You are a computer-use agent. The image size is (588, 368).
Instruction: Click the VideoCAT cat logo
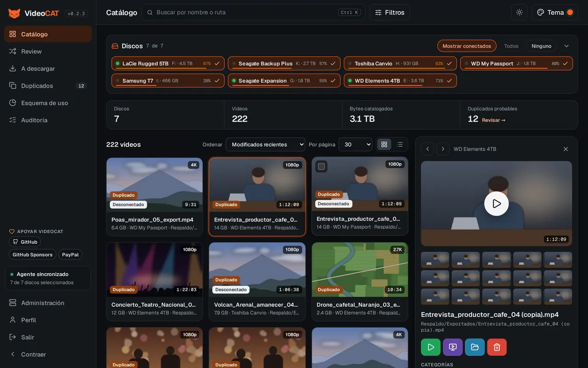point(14,13)
